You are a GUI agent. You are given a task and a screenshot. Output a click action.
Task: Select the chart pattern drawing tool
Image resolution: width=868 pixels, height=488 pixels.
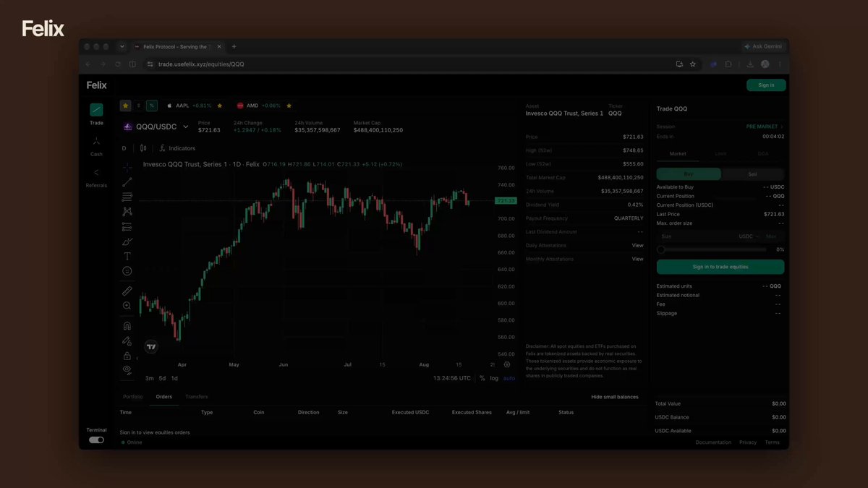(x=127, y=212)
